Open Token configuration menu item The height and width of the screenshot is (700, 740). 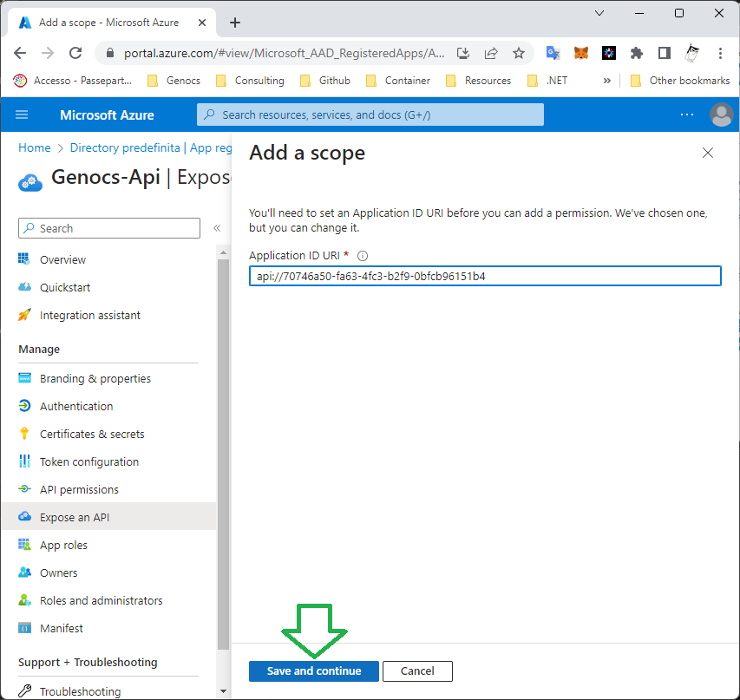(88, 461)
